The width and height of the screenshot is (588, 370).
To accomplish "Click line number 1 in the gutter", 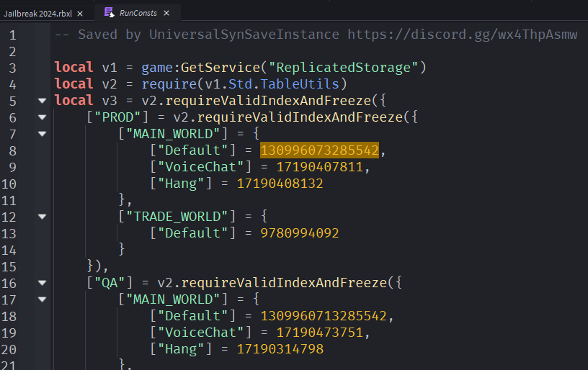I will pyautogui.click(x=12, y=35).
